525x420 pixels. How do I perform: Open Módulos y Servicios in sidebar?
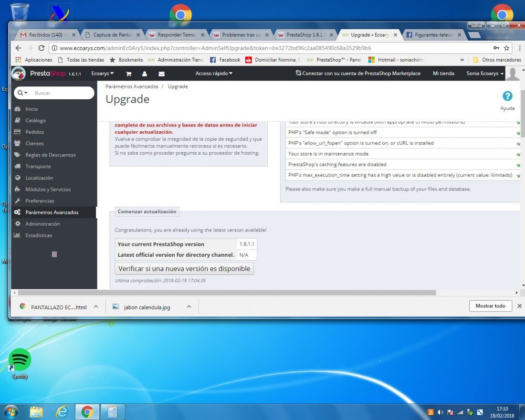[48, 189]
